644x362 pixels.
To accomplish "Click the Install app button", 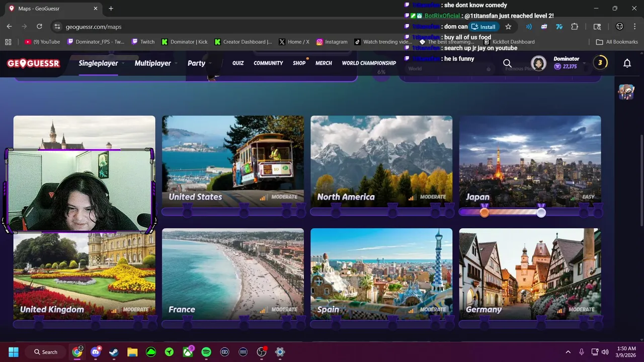I will point(483,27).
